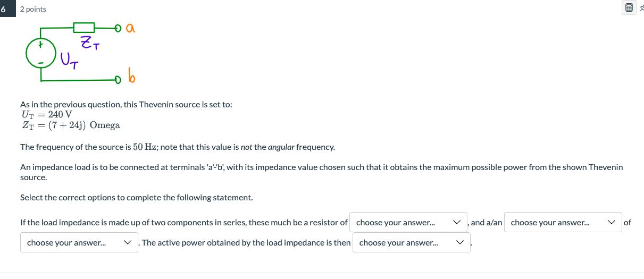
Task: Click the voltage source circle symbol
Action: coord(41,52)
